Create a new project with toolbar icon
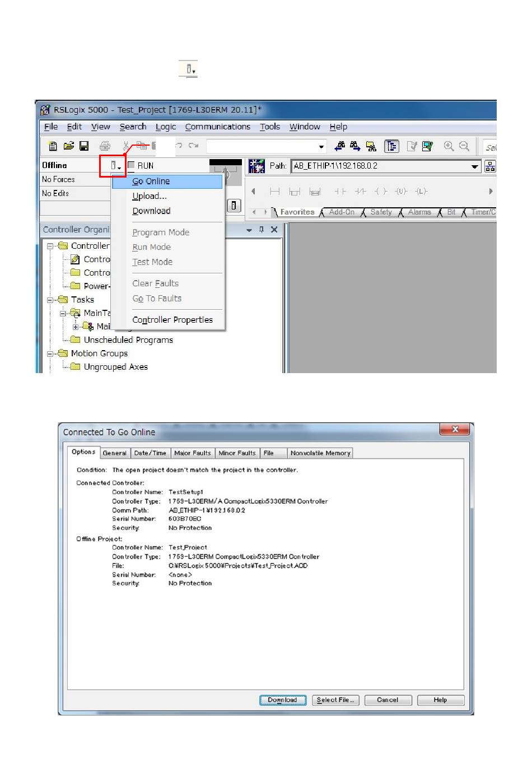The height and width of the screenshot is (777, 532). (x=53, y=147)
